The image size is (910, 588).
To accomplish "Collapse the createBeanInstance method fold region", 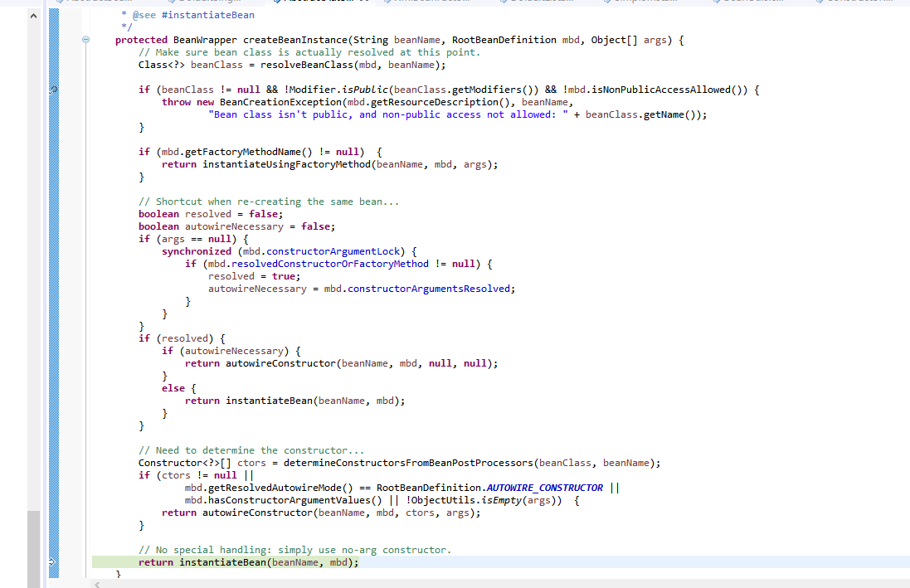I will (x=85, y=39).
